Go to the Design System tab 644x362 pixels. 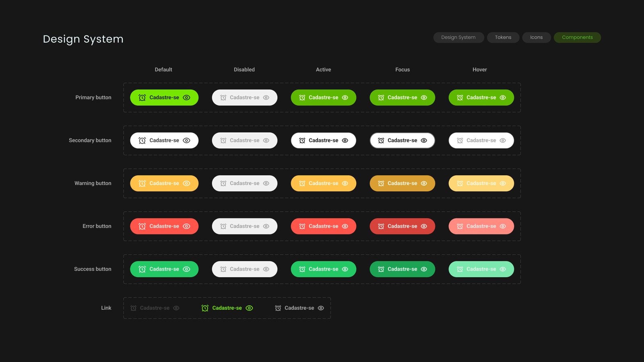(458, 37)
